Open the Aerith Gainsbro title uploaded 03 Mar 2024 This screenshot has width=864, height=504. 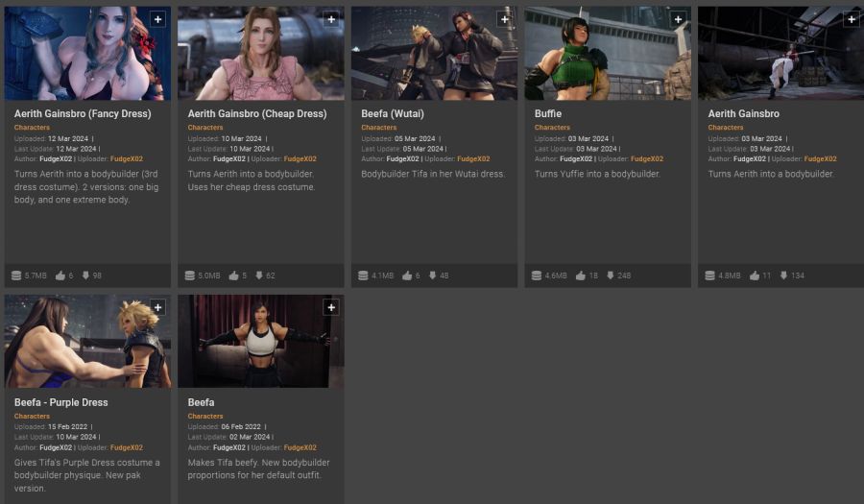tap(744, 114)
